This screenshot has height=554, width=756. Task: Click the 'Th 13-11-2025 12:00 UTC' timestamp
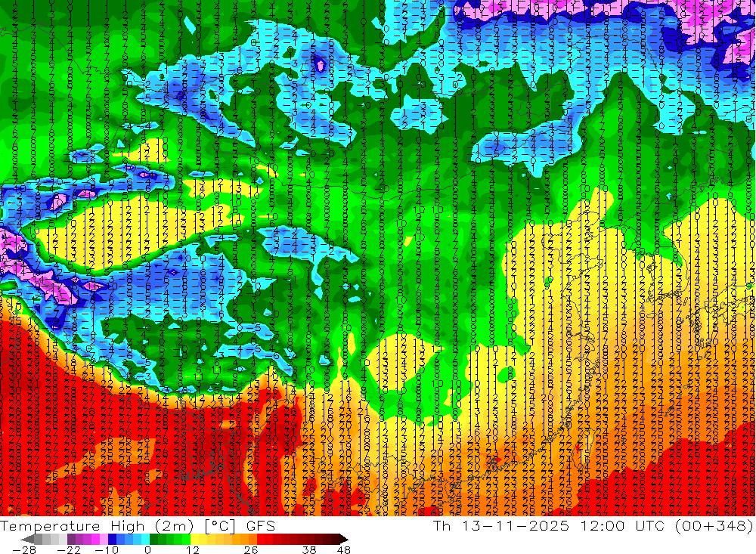pyautogui.click(x=549, y=525)
